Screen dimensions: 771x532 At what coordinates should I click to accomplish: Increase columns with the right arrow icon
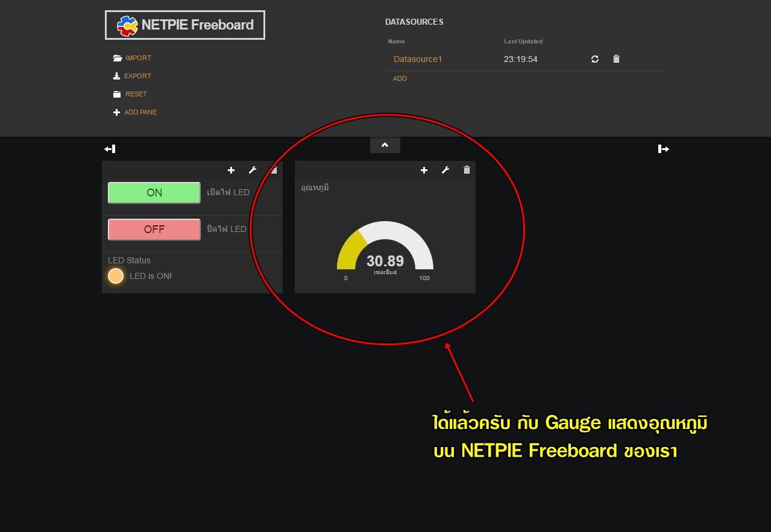point(664,149)
